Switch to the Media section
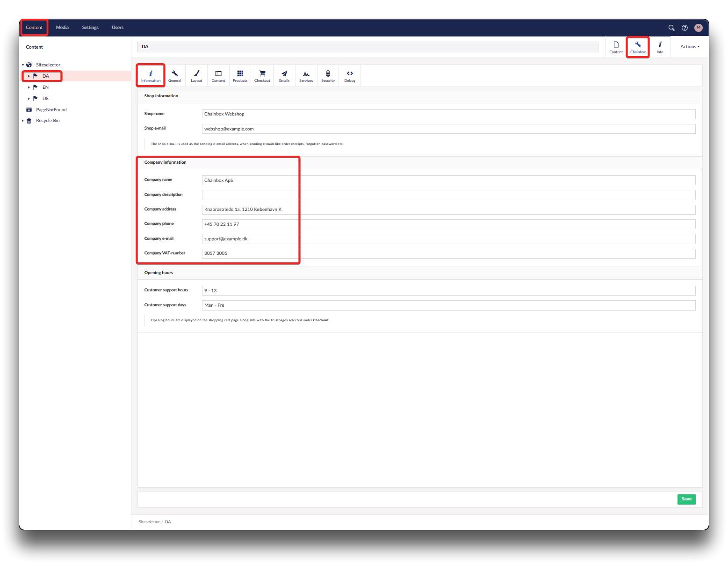 [x=62, y=28]
